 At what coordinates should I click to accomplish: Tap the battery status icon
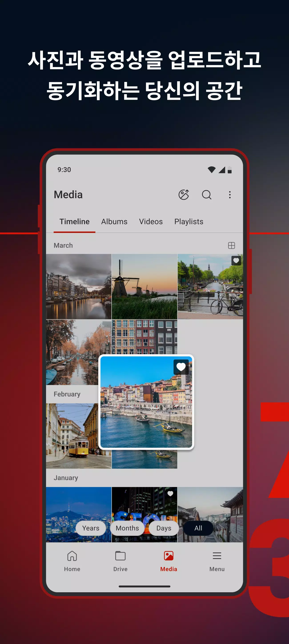pyautogui.click(x=230, y=170)
